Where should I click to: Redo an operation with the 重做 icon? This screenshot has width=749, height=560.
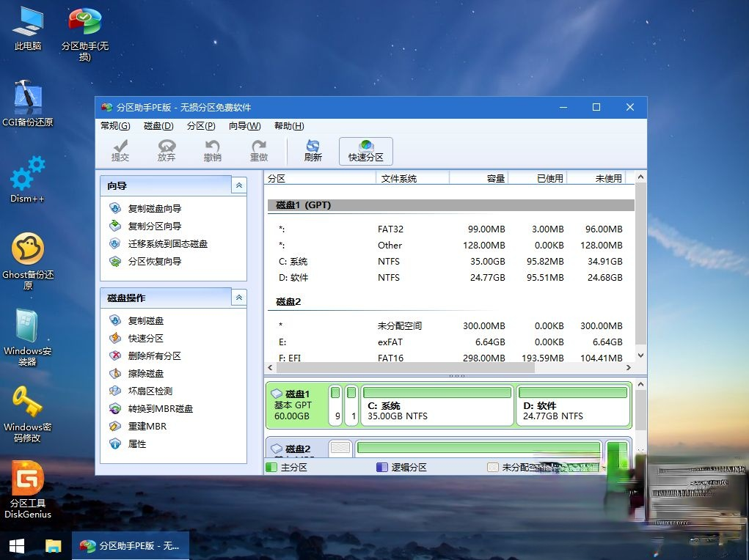259,150
